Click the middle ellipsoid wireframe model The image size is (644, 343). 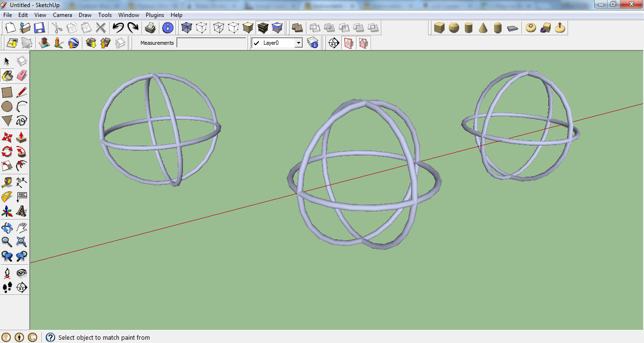364,174
